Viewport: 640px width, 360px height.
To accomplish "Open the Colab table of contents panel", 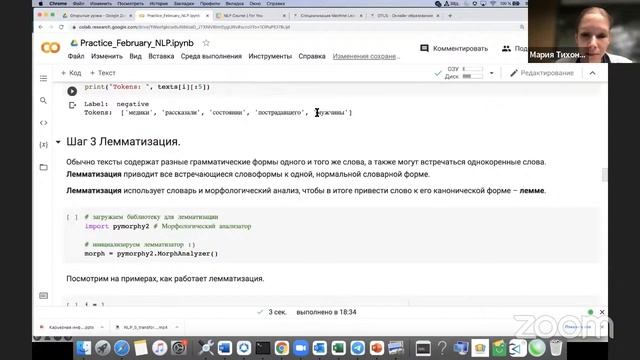I will pos(43,78).
